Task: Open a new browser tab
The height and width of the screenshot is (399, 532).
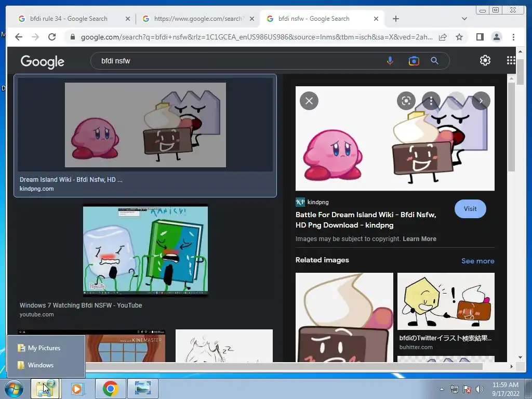Action: 395,19
